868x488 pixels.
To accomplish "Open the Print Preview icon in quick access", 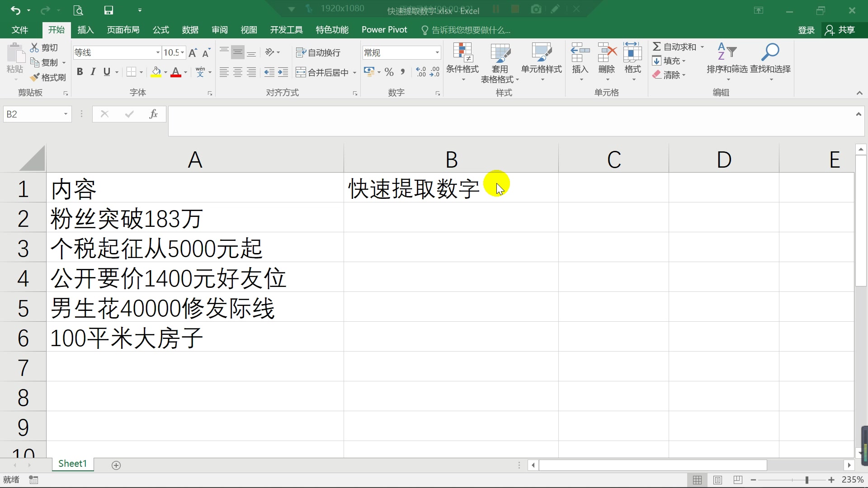I will click(x=78, y=10).
